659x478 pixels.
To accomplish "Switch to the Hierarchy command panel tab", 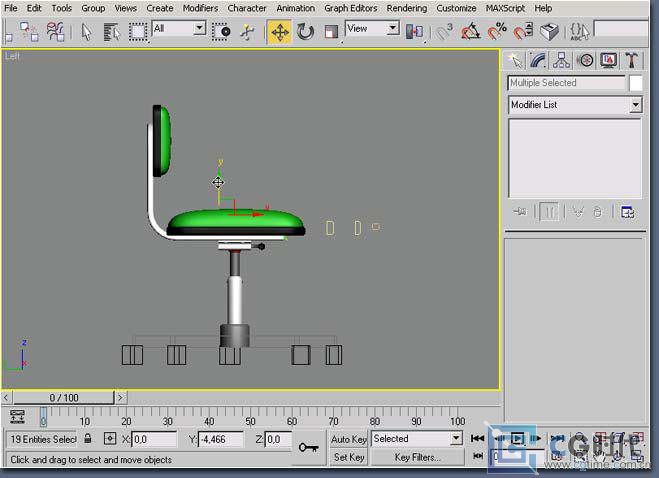I will 562,61.
